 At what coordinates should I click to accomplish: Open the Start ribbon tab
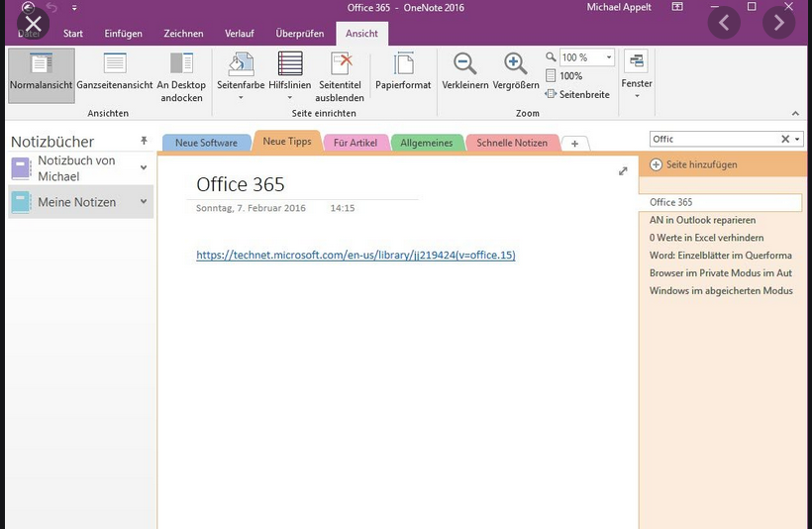point(73,33)
